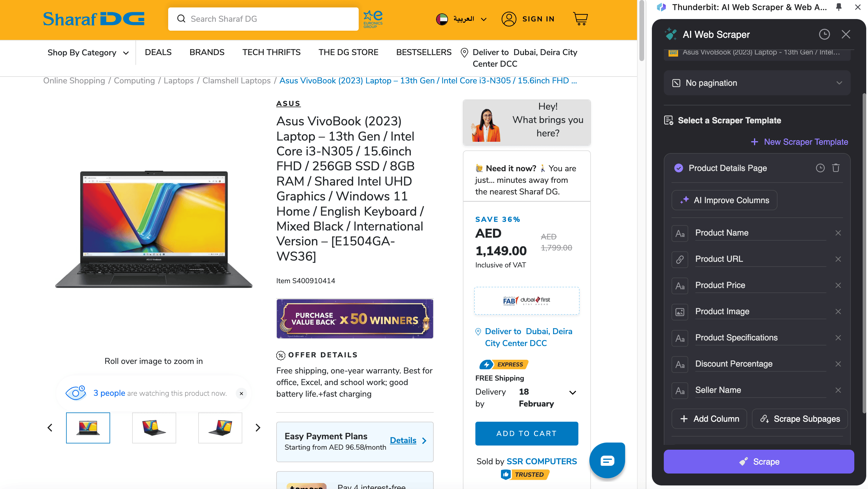
Task: Click the Product Details Page history icon
Action: [820, 168]
